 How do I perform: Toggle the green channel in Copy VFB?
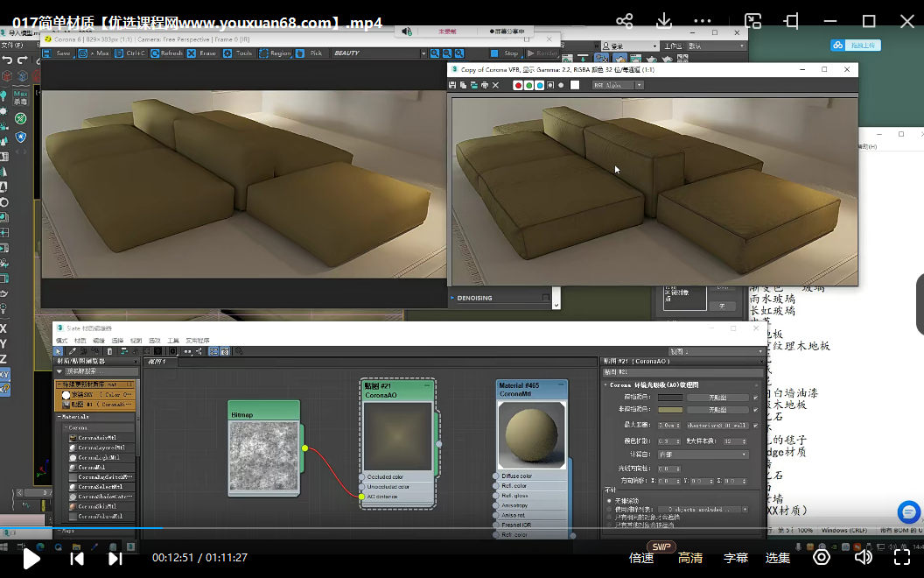click(x=528, y=85)
